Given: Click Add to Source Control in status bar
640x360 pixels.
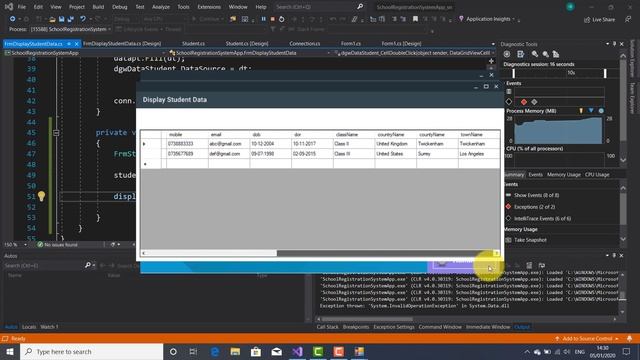Looking at the screenshot, I should click(587, 339).
